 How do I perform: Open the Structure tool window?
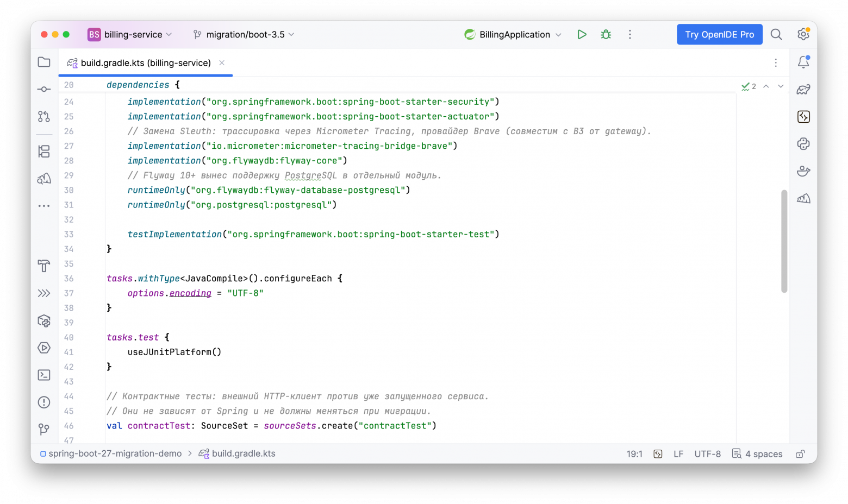[x=44, y=151]
